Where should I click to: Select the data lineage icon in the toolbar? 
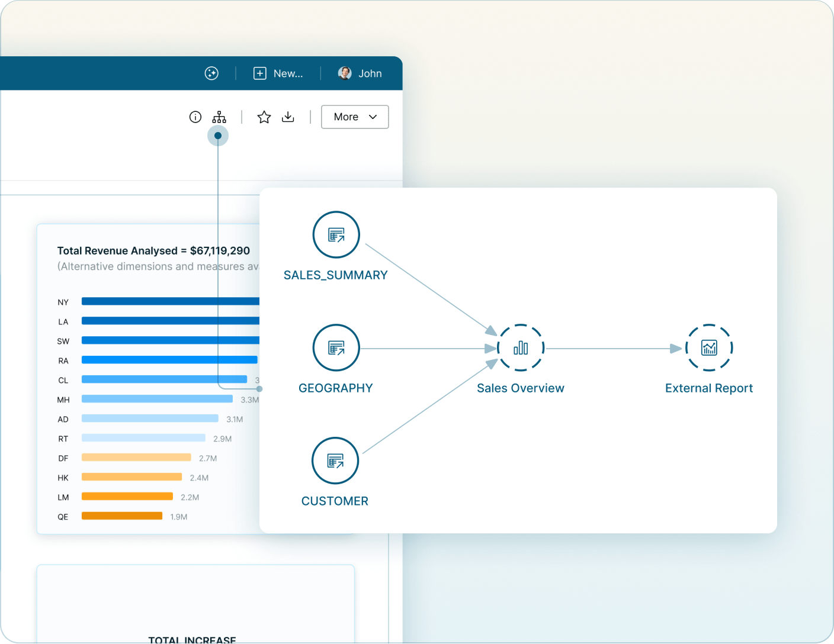tap(219, 117)
